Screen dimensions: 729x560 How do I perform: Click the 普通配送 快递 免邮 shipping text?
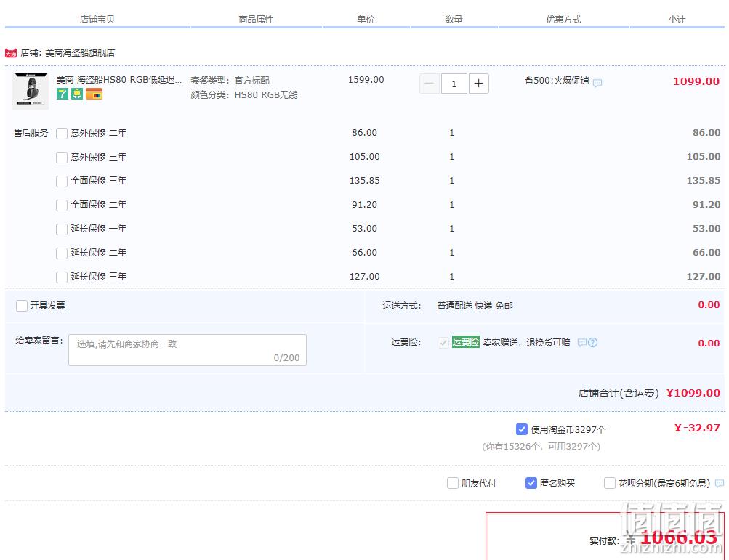pyautogui.click(x=475, y=306)
